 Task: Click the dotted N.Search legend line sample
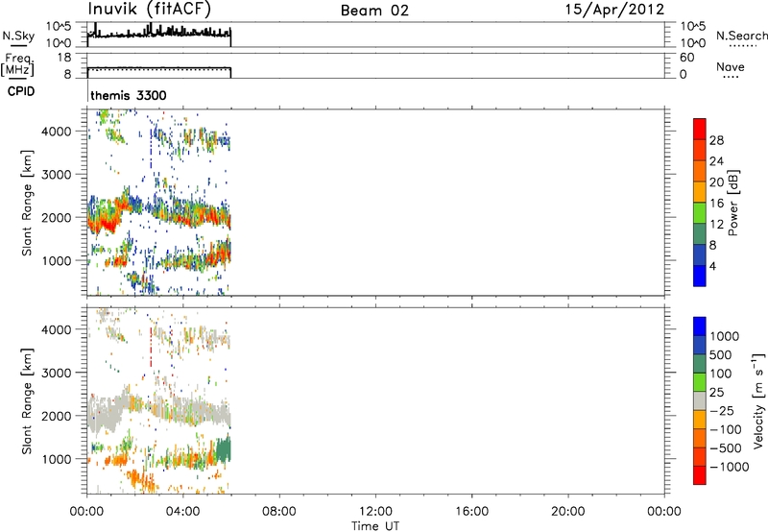point(743,46)
